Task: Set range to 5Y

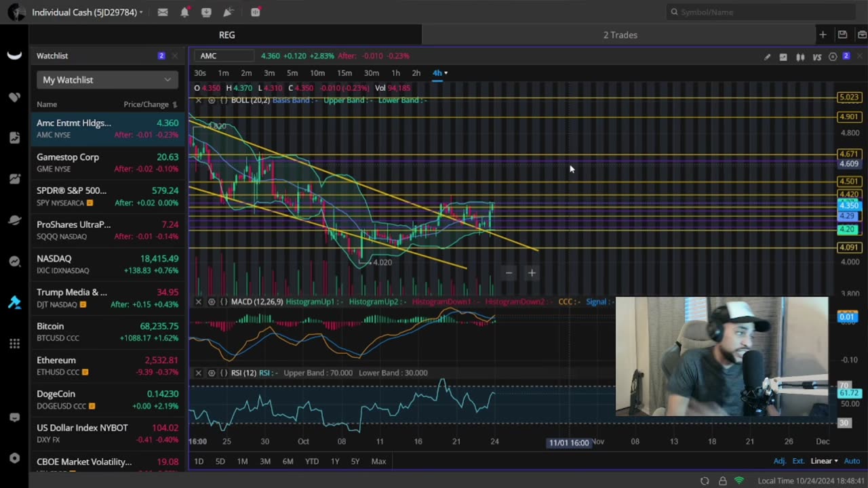Action: (355, 462)
